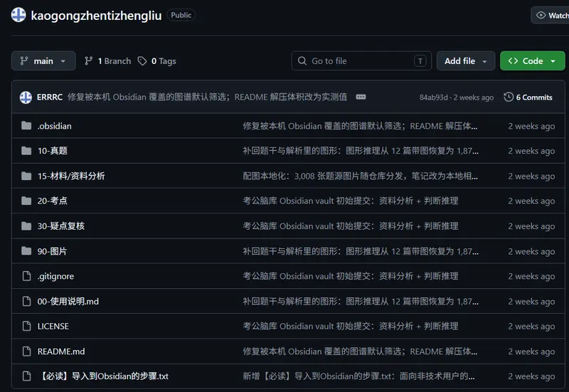
Task: Expand the commit message ellipsis button
Action: click(361, 97)
